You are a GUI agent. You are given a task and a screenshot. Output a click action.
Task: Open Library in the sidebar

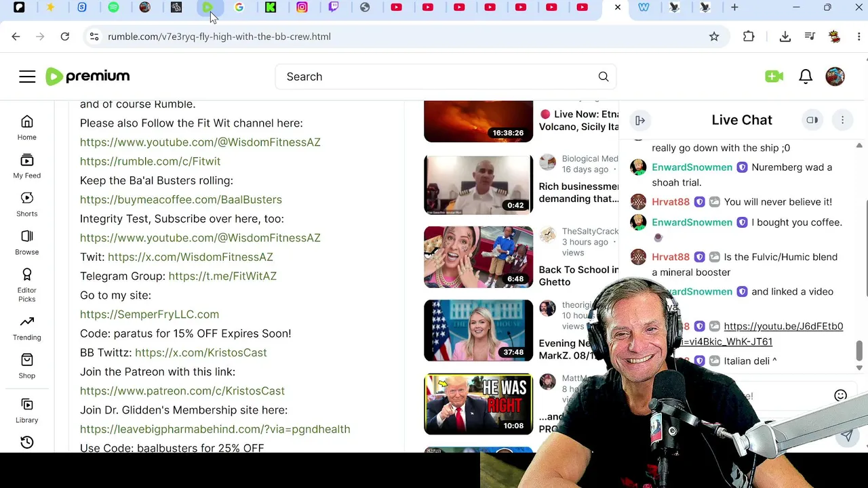pos(27,411)
